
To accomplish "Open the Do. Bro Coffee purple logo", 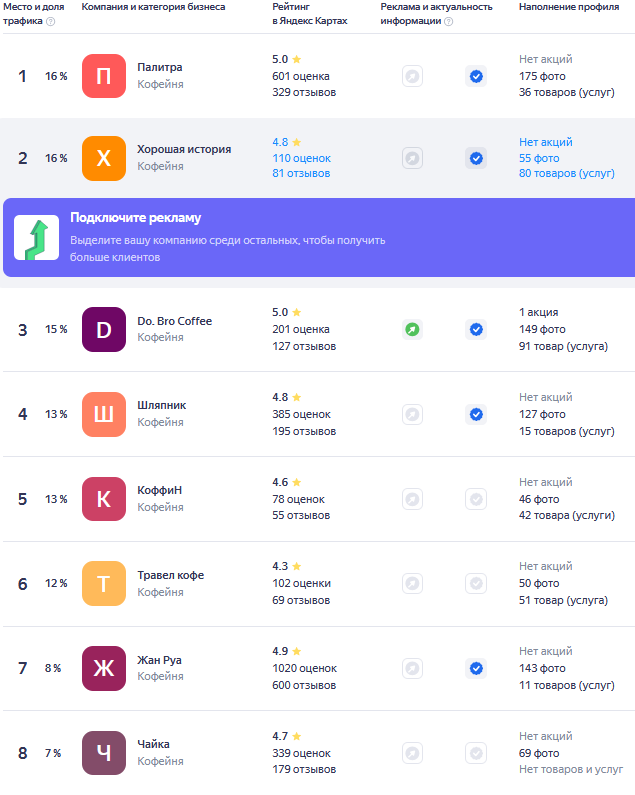I will point(104,330).
